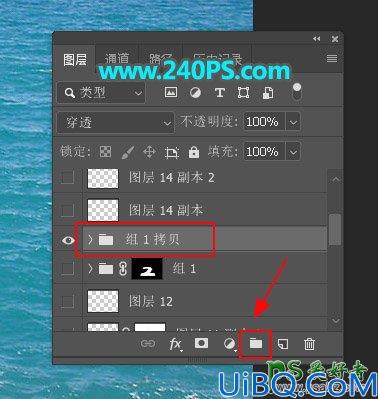This screenshot has height=399, width=378.
Task: Open layer style fx menu
Action: [175, 344]
